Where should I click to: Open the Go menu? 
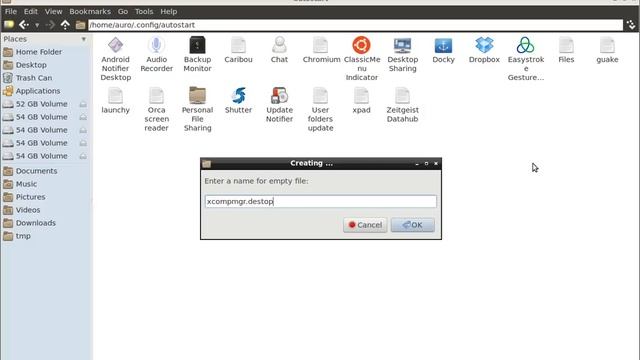click(x=123, y=11)
